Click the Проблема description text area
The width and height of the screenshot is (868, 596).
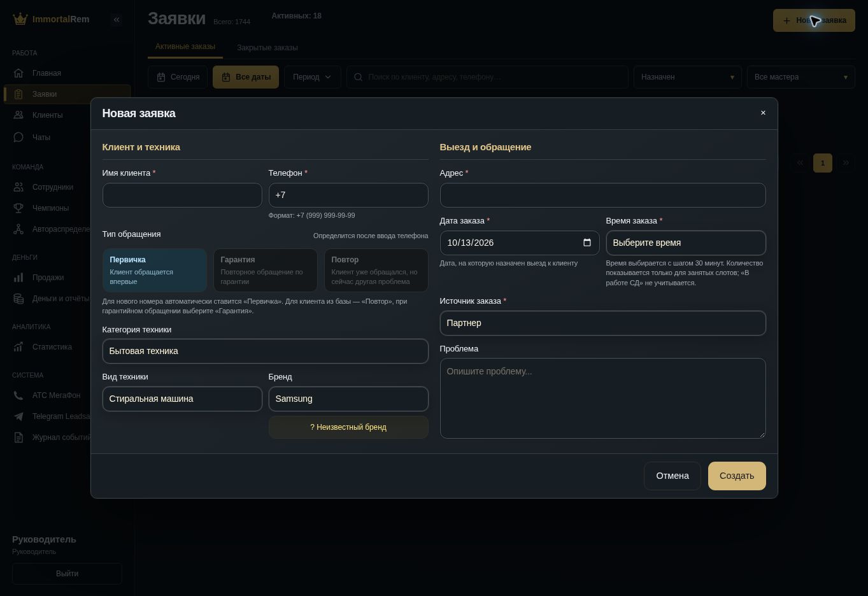click(603, 399)
